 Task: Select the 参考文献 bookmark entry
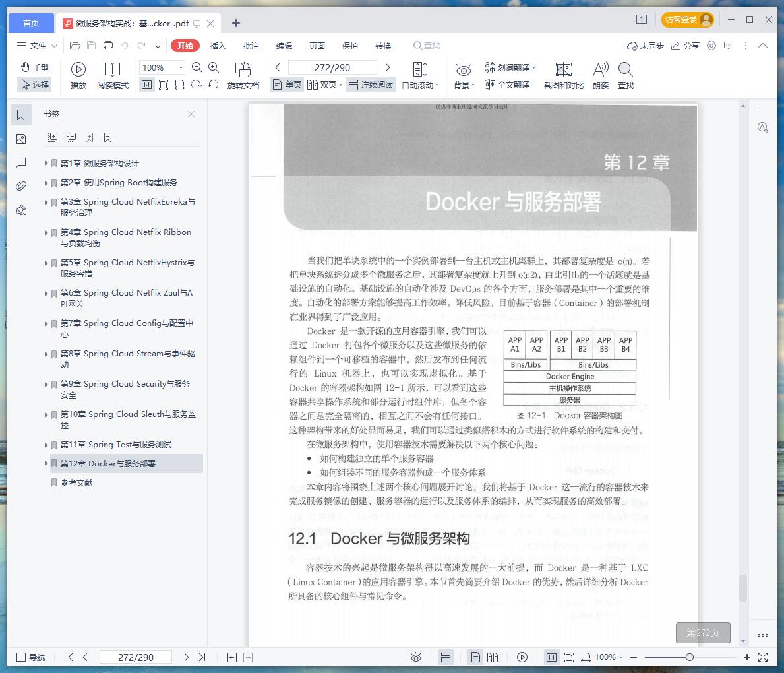pos(76,482)
